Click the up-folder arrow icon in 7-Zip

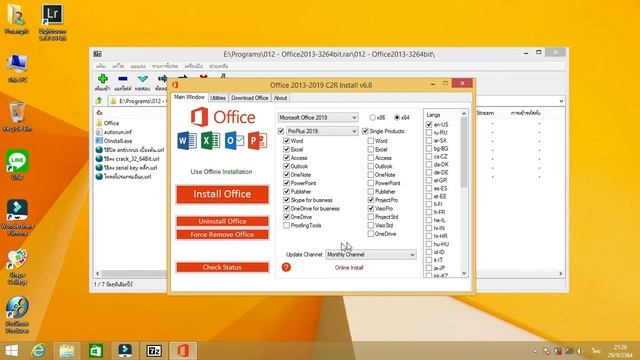[99, 100]
